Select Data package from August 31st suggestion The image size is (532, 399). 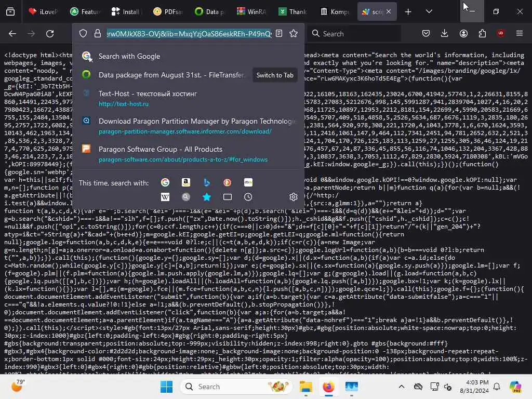coord(171,75)
